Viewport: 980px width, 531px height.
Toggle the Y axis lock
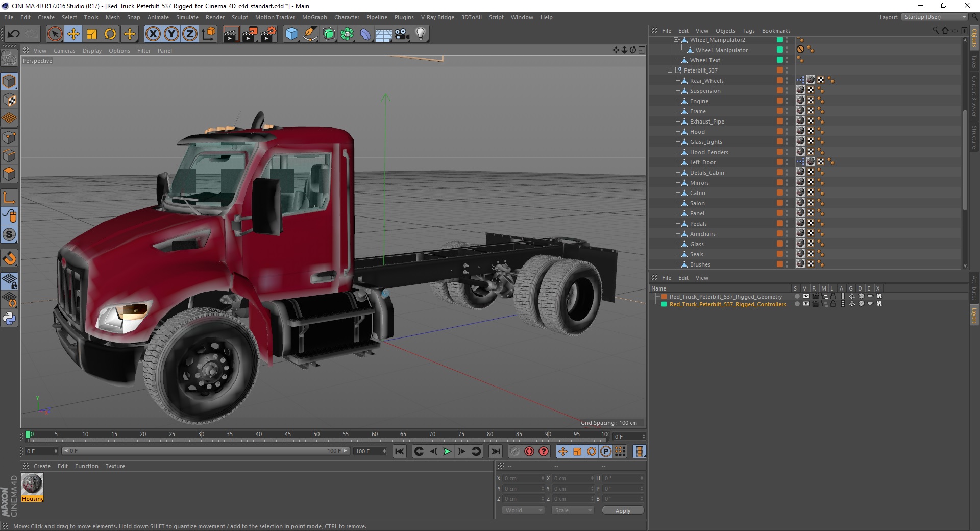click(171, 34)
